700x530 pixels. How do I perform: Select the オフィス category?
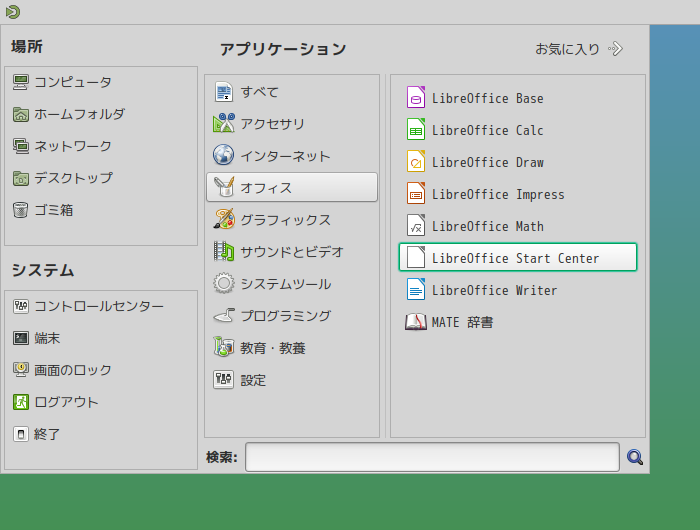(x=292, y=187)
